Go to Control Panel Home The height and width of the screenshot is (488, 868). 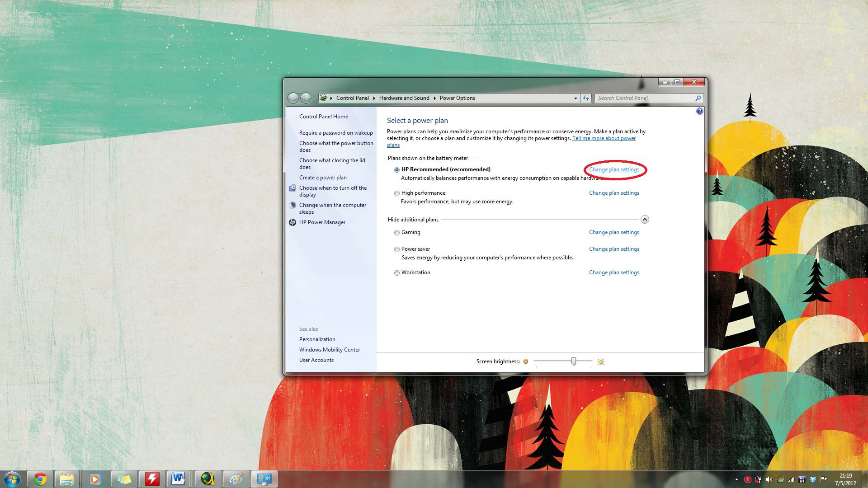click(324, 117)
